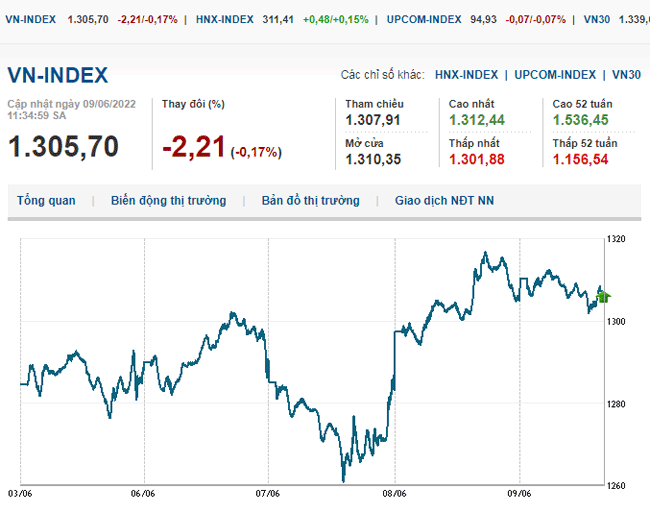View VN30 under other indices
This screenshot has width=650, height=513.
pyautogui.click(x=626, y=75)
